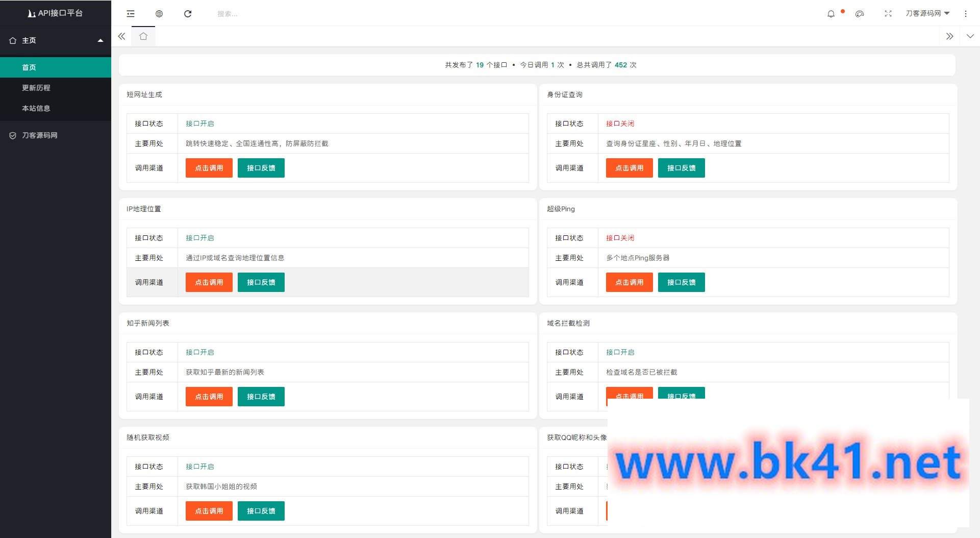Open the theme palette settings
980x538 pixels.
coord(860,14)
